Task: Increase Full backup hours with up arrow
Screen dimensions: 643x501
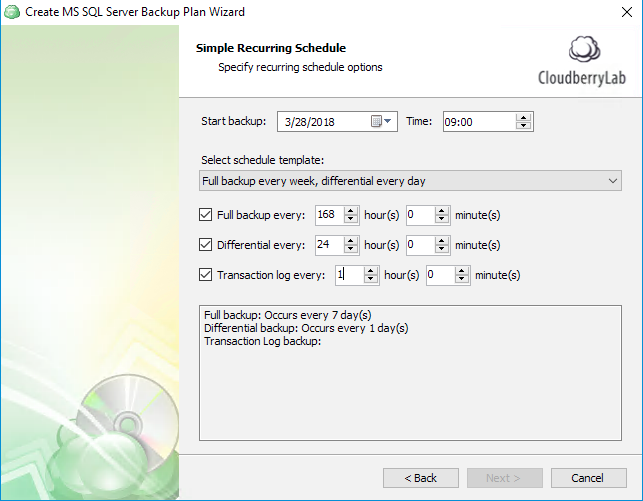Action: pyautogui.click(x=351, y=211)
